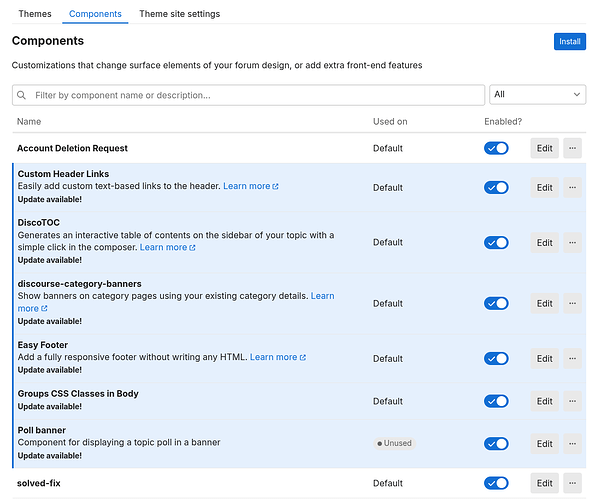Open Learn more link for DiscoTOC
Image resolution: width=607 pixels, height=500 pixels.
[167, 247]
